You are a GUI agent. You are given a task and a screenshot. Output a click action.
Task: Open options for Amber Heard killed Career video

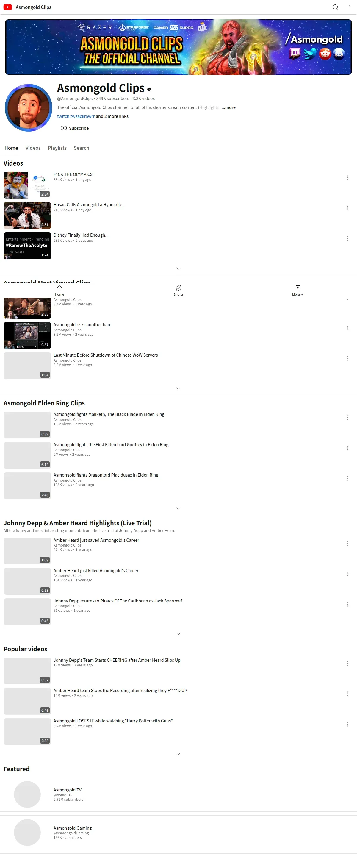pyautogui.click(x=347, y=574)
